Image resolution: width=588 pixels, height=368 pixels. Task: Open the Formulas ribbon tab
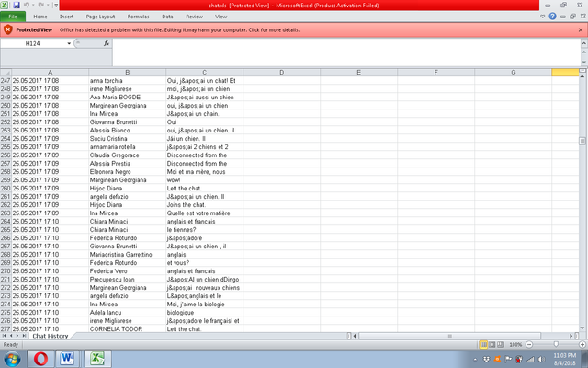point(138,17)
